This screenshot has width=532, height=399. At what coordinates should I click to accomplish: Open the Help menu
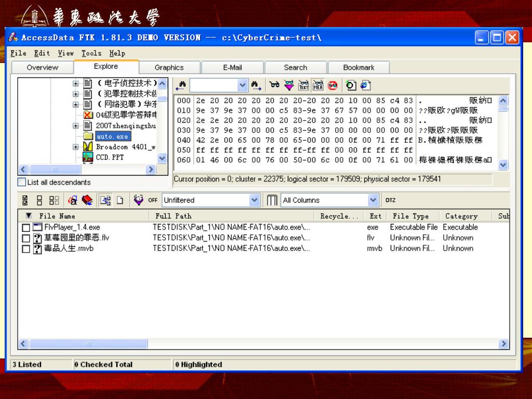(x=117, y=54)
